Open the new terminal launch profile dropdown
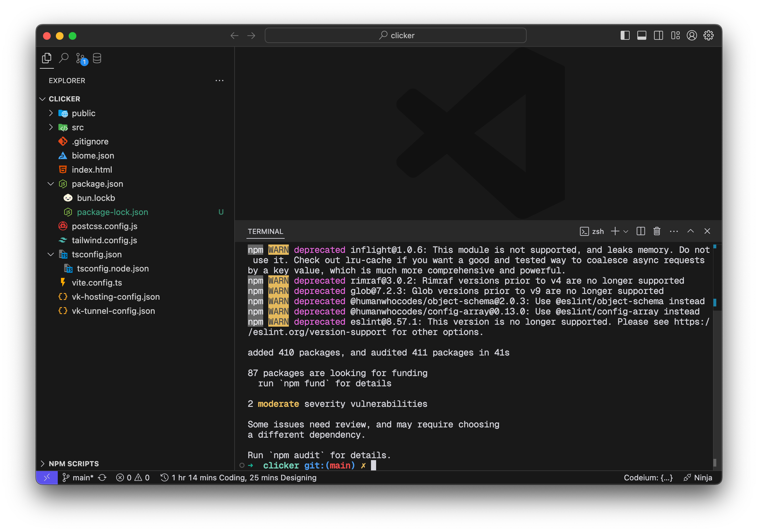The image size is (758, 532). 625,231
